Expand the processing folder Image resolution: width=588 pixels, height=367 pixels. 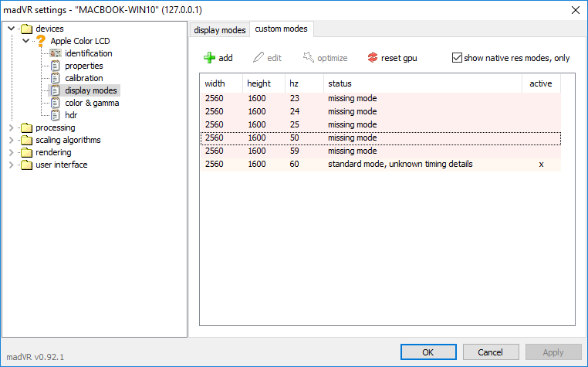pos(11,127)
